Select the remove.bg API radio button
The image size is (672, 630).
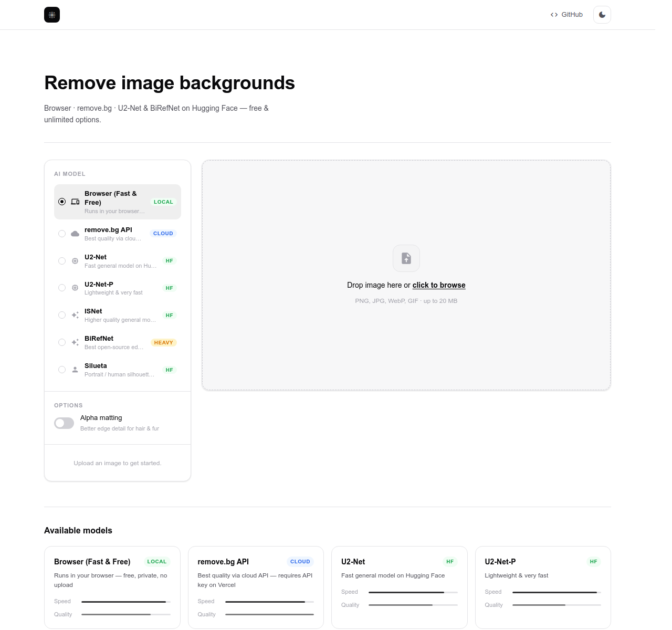pyautogui.click(x=62, y=234)
